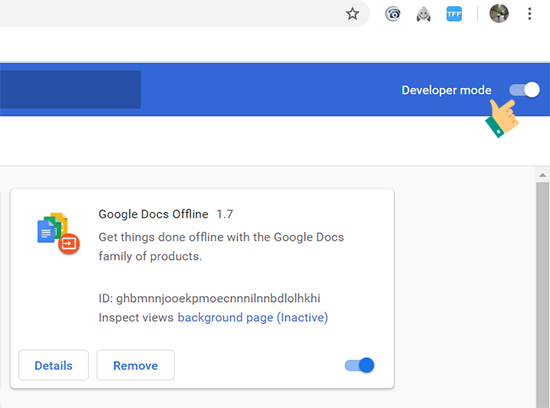Open Chrome's three-dot menu
The height and width of the screenshot is (408, 550).
tap(529, 14)
